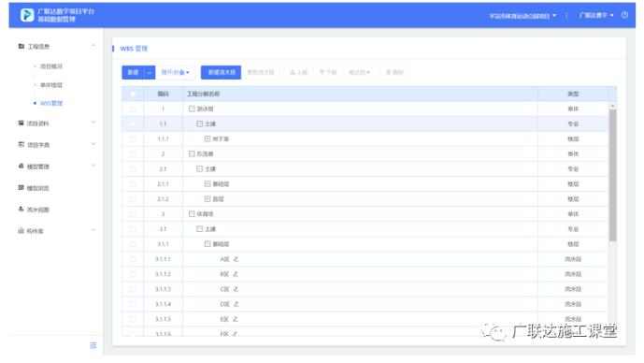The image size is (644, 363).
Task: Check the box for row 1.1.1 地下室
Action: [133, 139]
